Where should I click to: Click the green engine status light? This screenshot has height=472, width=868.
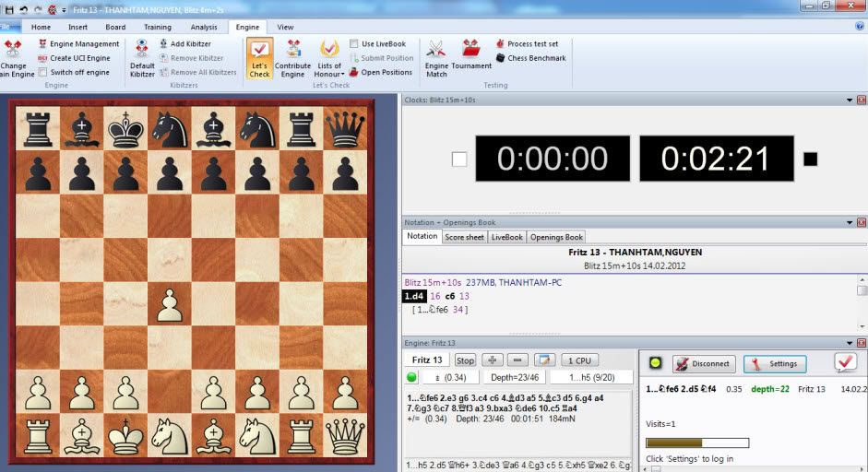pos(411,377)
